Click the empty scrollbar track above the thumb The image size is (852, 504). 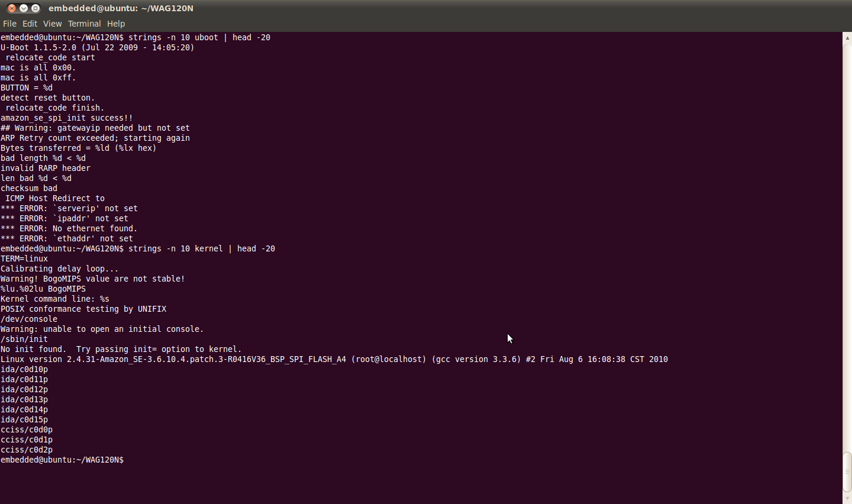847,237
